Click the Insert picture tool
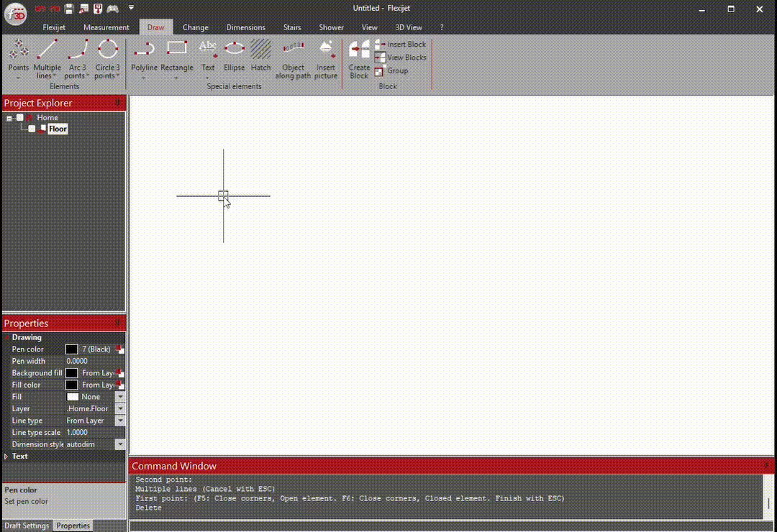 coord(326,60)
